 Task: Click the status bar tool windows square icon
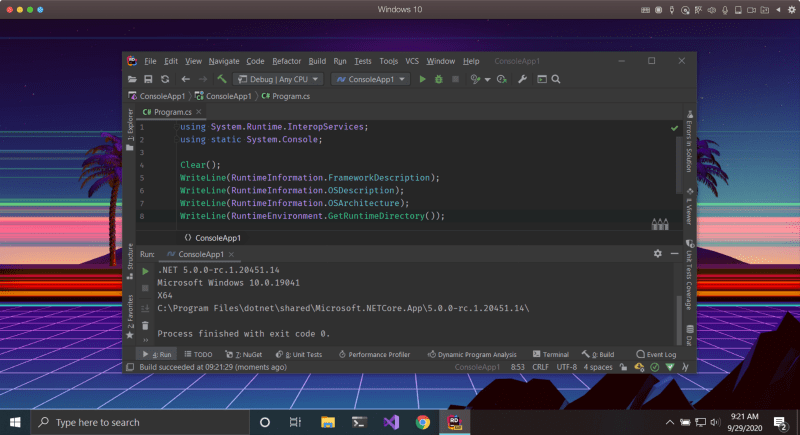pyautogui.click(x=130, y=367)
